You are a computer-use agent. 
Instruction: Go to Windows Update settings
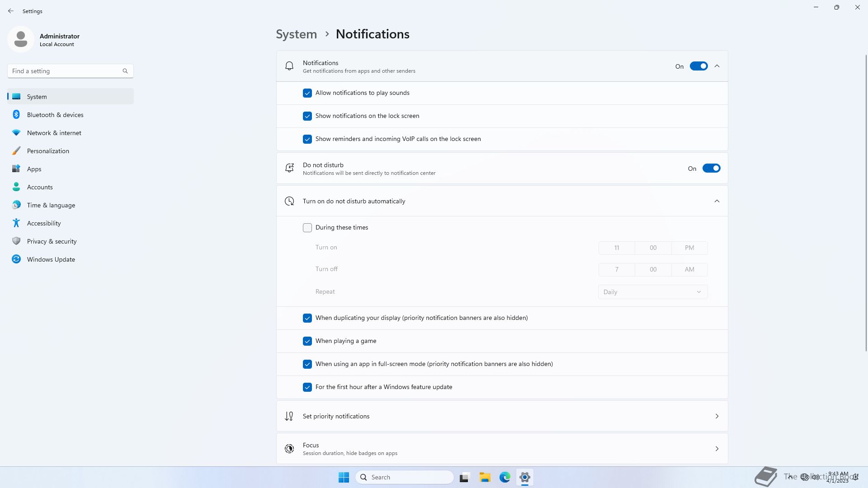click(51, 259)
